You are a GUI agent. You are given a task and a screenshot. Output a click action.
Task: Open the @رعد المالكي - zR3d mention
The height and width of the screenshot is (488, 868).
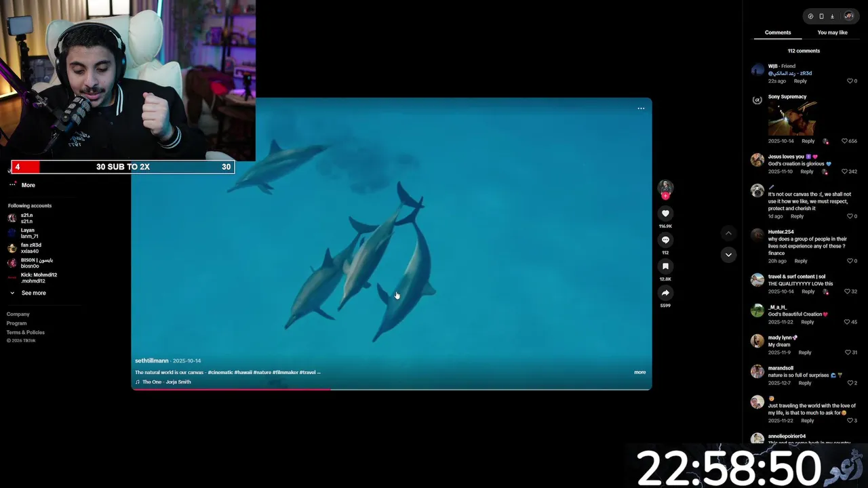[790, 73]
